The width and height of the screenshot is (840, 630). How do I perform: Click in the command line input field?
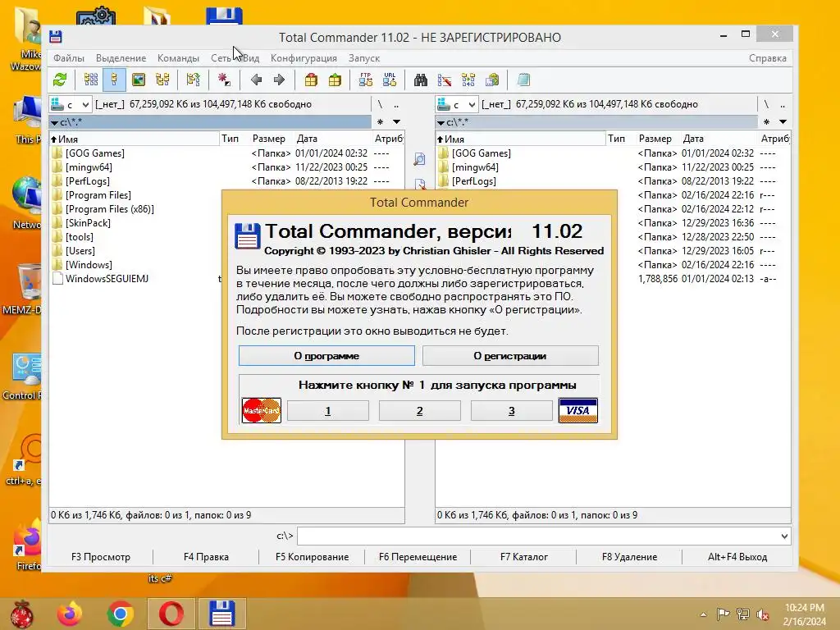point(538,536)
